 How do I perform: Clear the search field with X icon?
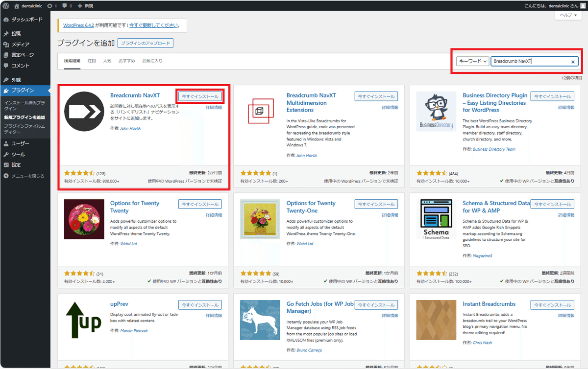(573, 62)
